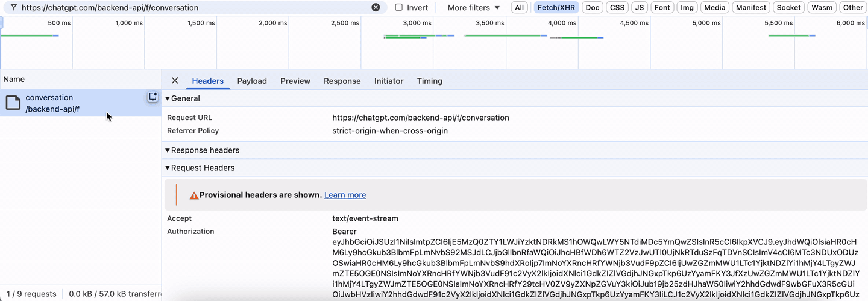Select the JS filter type
This screenshot has height=301, width=868.
coord(640,7)
